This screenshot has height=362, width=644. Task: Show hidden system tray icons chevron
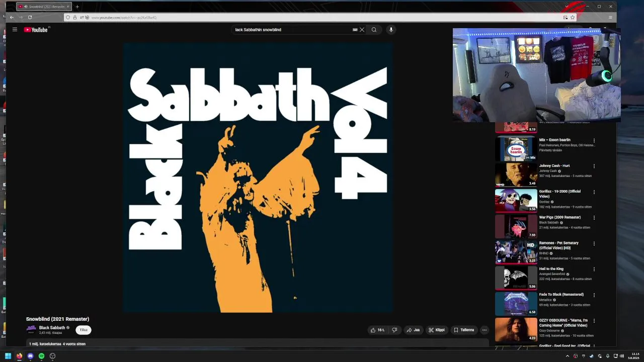point(568,356)
